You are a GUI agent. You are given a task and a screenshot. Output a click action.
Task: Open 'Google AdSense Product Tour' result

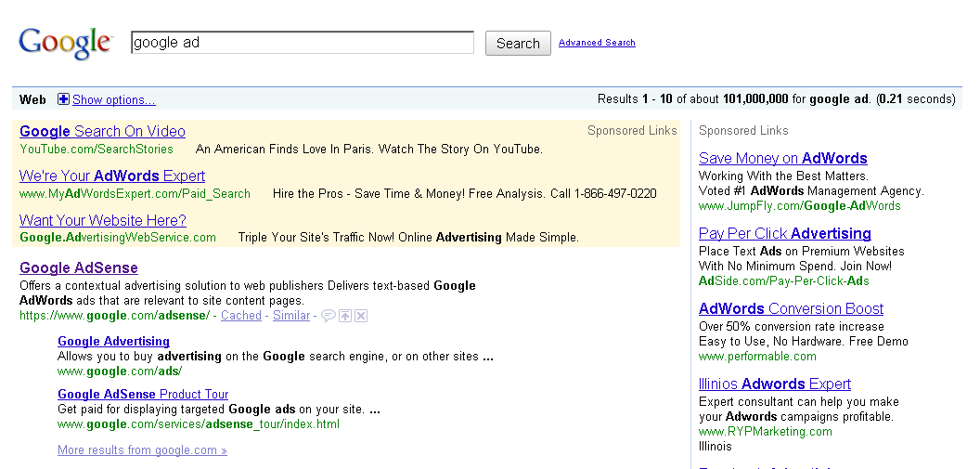[143, 394]
